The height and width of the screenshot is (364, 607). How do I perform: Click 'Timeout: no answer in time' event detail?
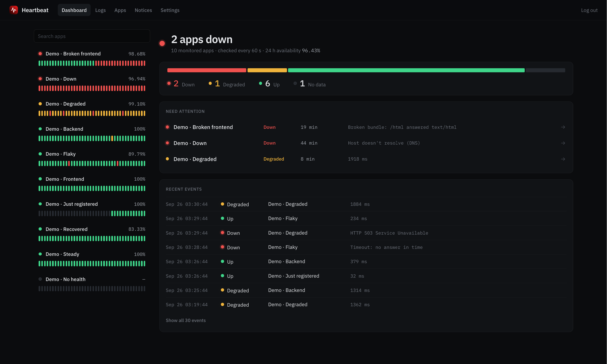386,247
